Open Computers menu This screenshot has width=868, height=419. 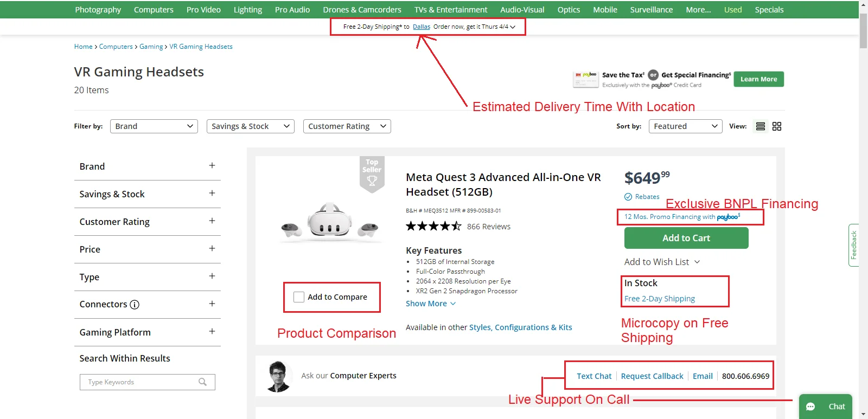(x=154, y=10)
